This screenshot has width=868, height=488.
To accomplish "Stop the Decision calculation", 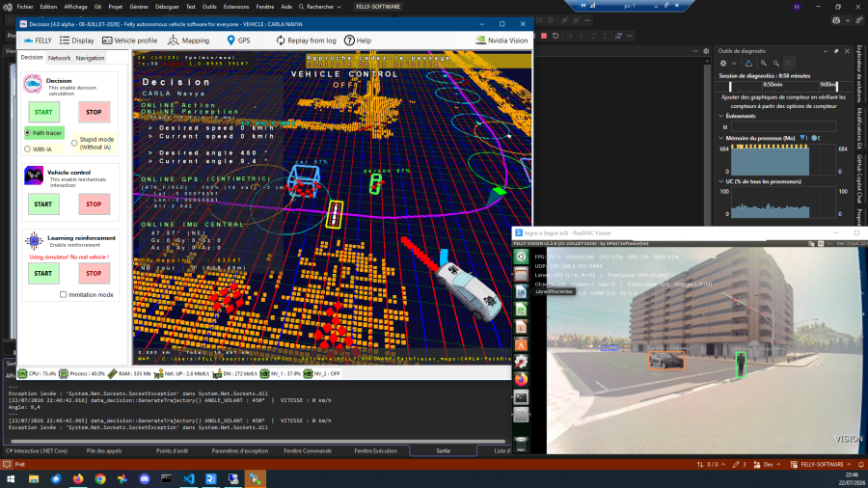I will tap(95, 112).
